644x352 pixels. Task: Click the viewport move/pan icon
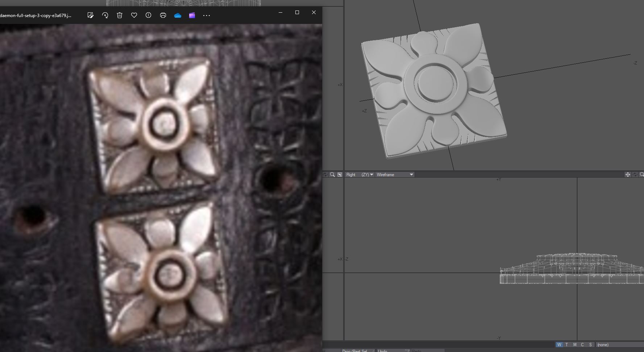click(628, 175)
